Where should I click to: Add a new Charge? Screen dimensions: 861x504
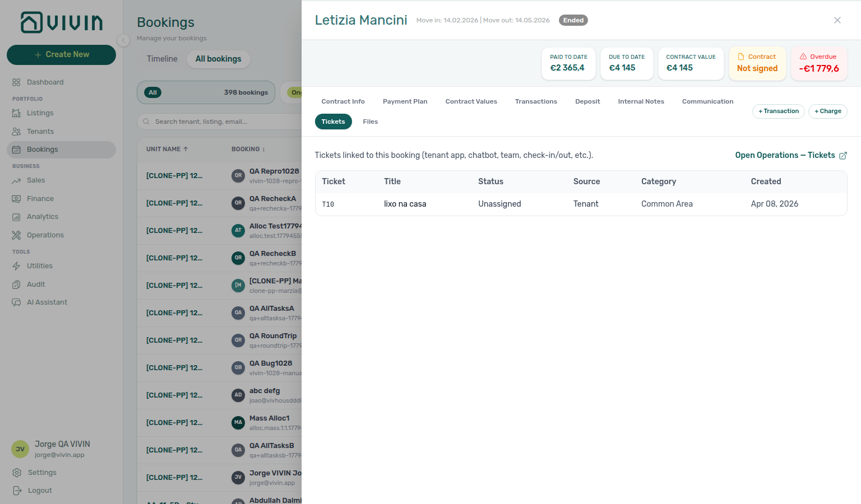coord(828,111)
